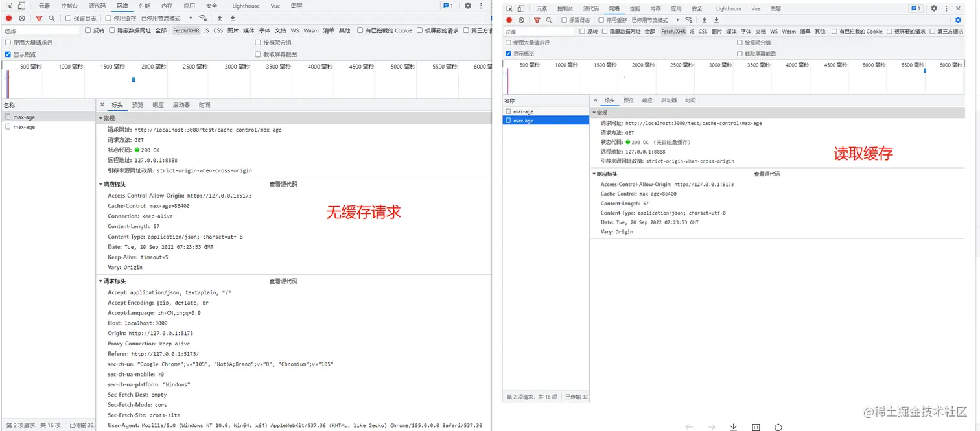The width and height of the screenshot is (980, 431).
Task: Open issues badge in right DevTools
Action: pyautogui.click(x=916, y=8)
